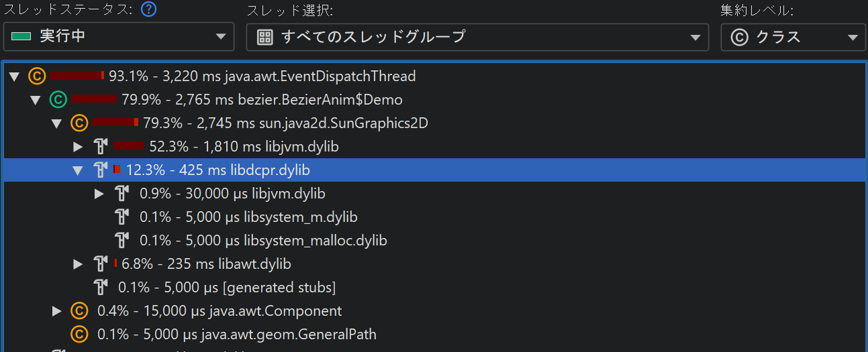Click the class icon of java.awt.geom.GeneralPath
Image resolution: width=868 pixels, height=352 pixels.
(79, 335)
